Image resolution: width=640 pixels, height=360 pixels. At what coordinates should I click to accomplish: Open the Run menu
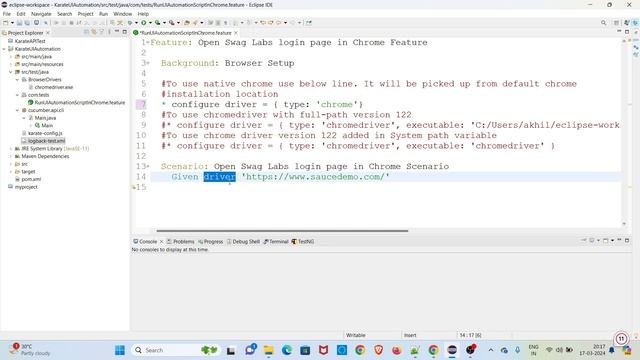(x=103, y=14)
